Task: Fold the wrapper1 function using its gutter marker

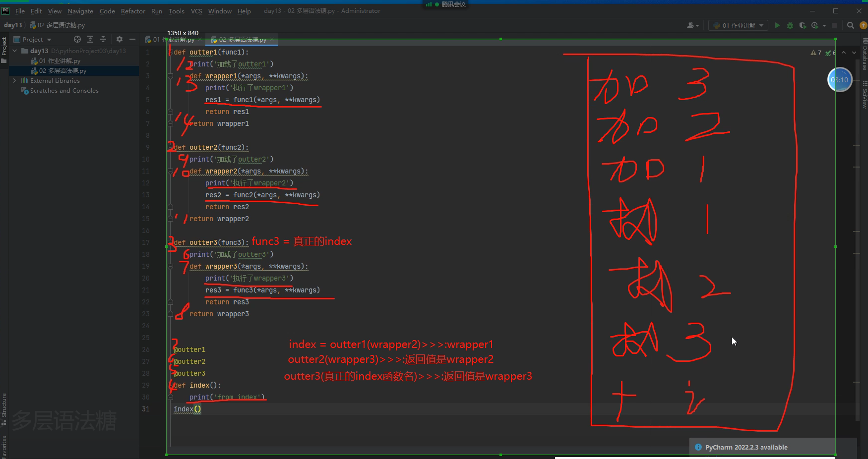Action: 170,76
